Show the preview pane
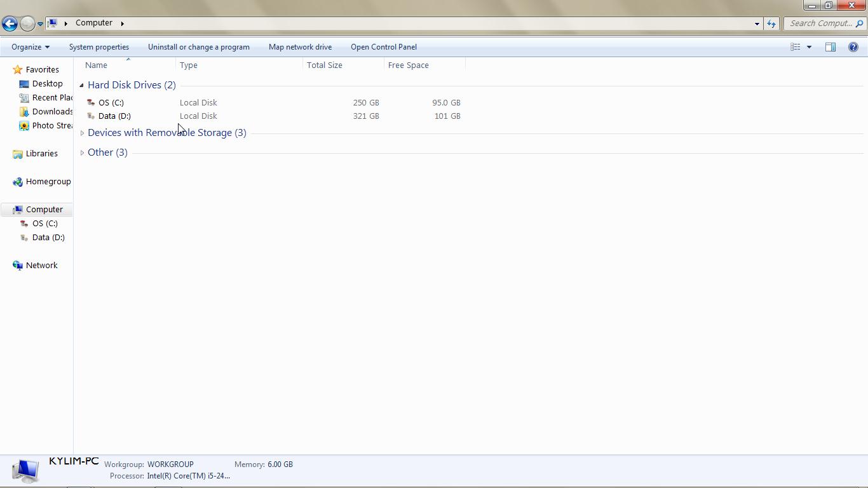The height and width of the screenshot is (488, 868). [830, 46]
